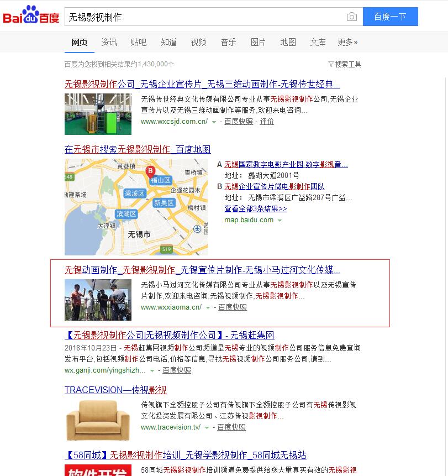Switch to the 资讯 tab
This screenshot has width=448, height=476.
[109, 42]
